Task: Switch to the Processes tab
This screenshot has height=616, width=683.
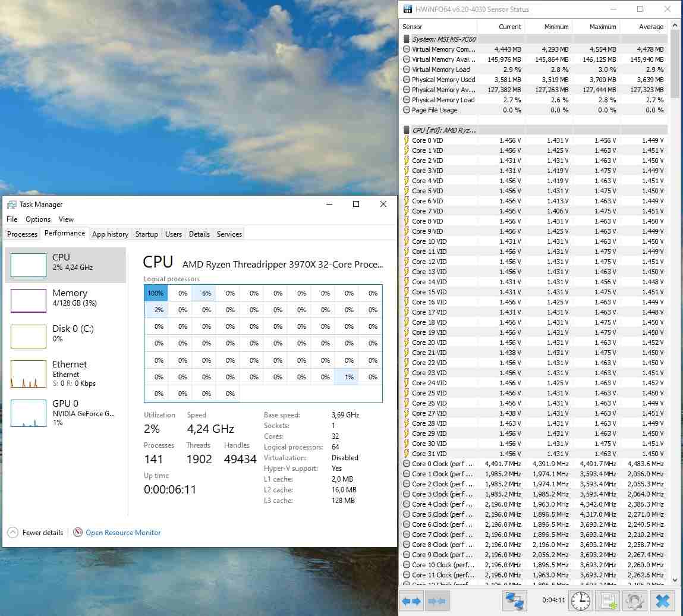Action: [22, 234]
